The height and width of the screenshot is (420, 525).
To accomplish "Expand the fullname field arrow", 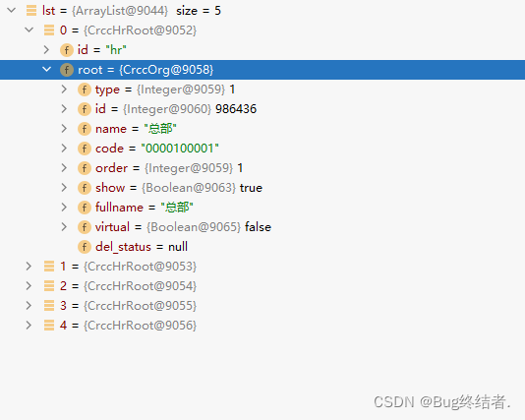I will pos(64,208).
